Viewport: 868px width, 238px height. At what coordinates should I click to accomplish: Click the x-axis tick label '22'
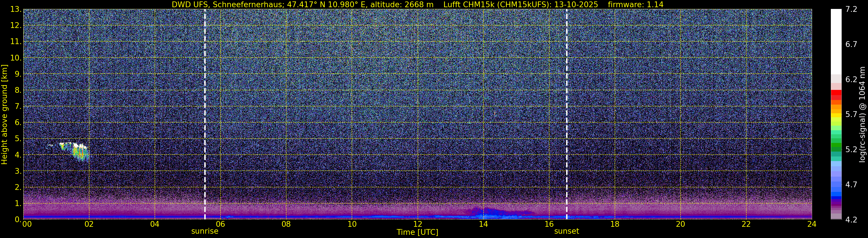[746, 224]
